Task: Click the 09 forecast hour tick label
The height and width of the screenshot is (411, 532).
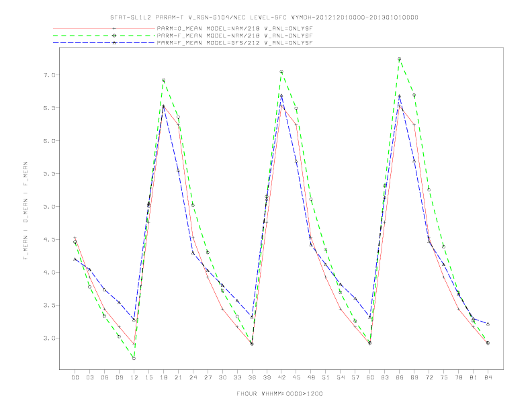Action: point(119,377)
